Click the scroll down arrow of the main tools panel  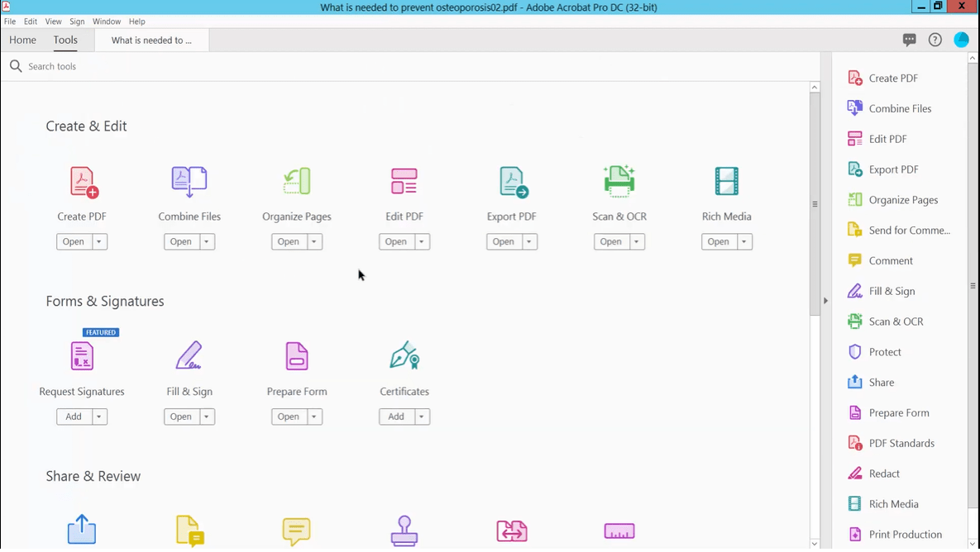(x=815, y=544)
